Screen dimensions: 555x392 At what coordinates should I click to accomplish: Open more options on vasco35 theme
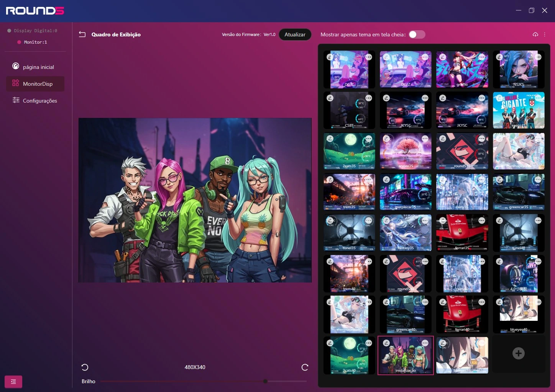tap(538, 98)
